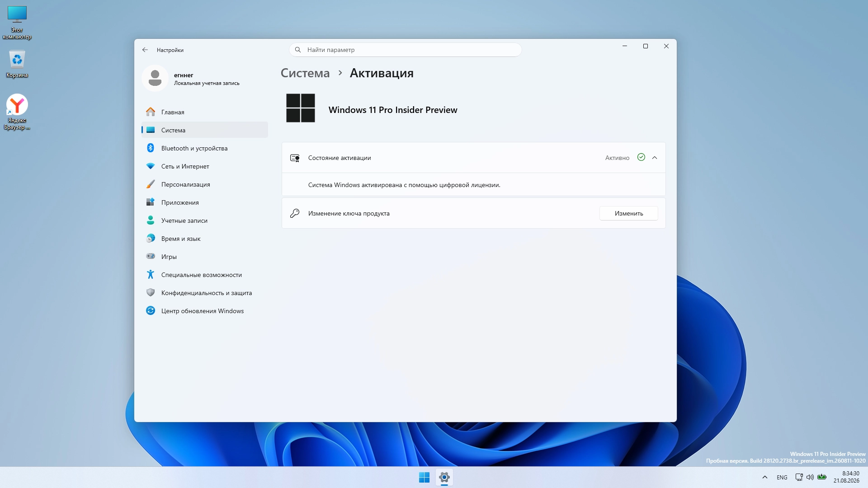The width and height of the screenshot is (868, 488).
Task: Click the activation state certificate icon
Action: click(295, 158)
